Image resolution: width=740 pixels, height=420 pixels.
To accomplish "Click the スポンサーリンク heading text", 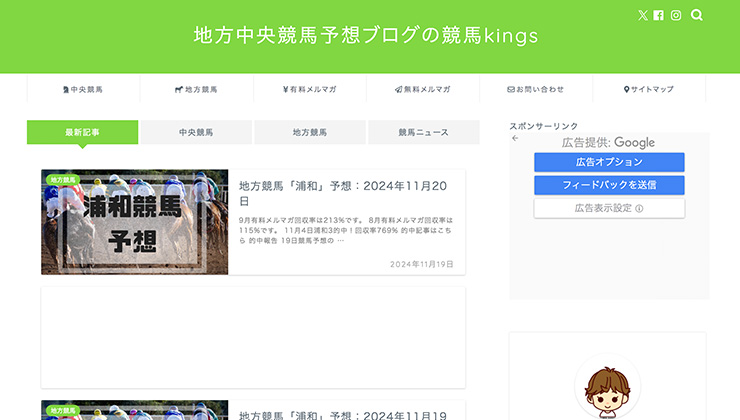I will 543,126.
